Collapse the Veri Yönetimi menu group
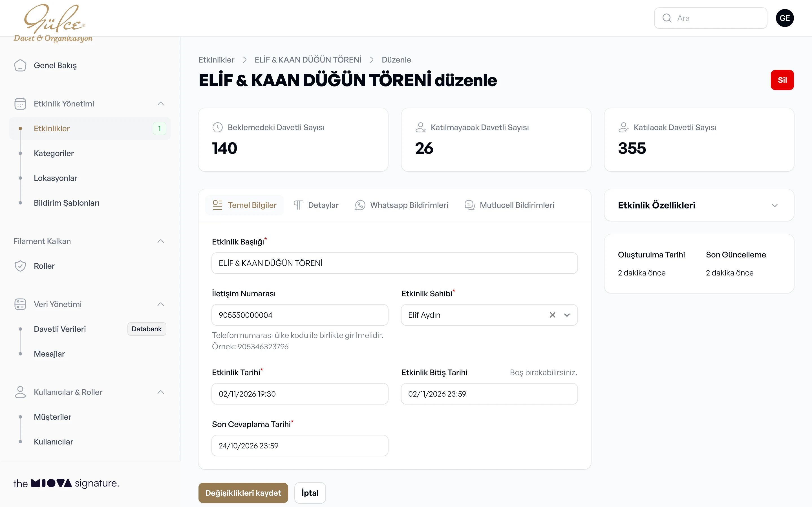Screen dimensions: 812x507 click(x=161, y=304)
